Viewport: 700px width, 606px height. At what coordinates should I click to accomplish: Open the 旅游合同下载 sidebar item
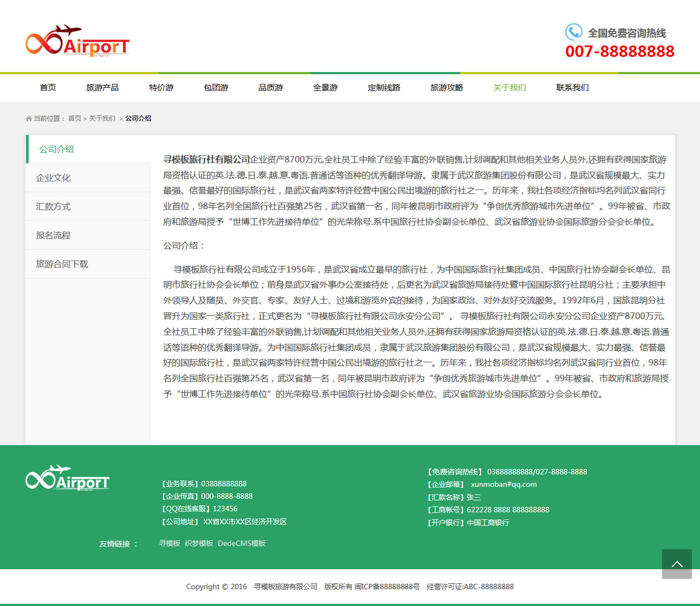click(x=62, y=264)
